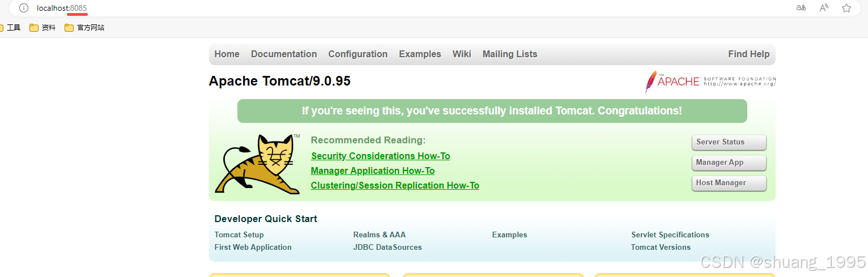Viewport: 868px width, 277px height.
Task: Click the Manager App button
Action: click(x=729, y=163)
